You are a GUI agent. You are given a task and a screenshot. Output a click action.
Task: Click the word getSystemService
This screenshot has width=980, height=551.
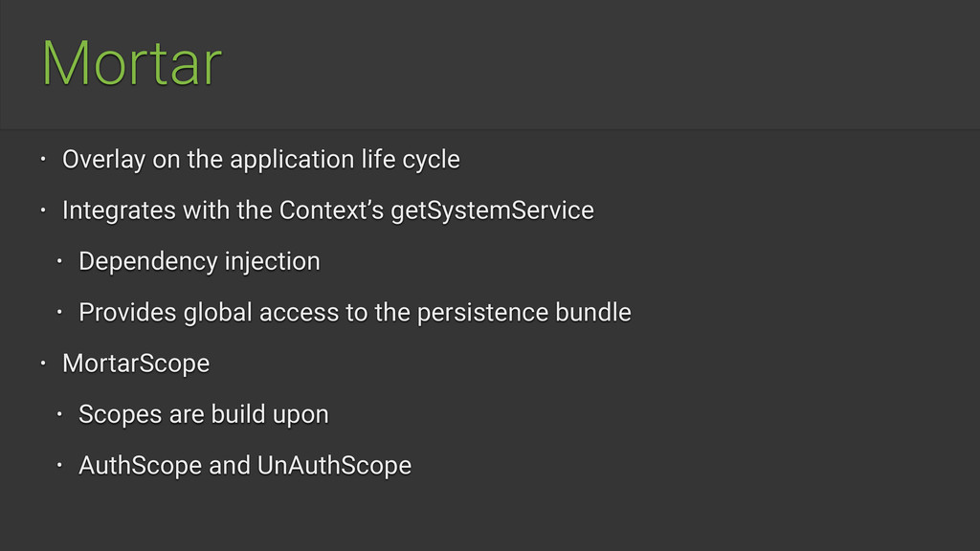492,210
